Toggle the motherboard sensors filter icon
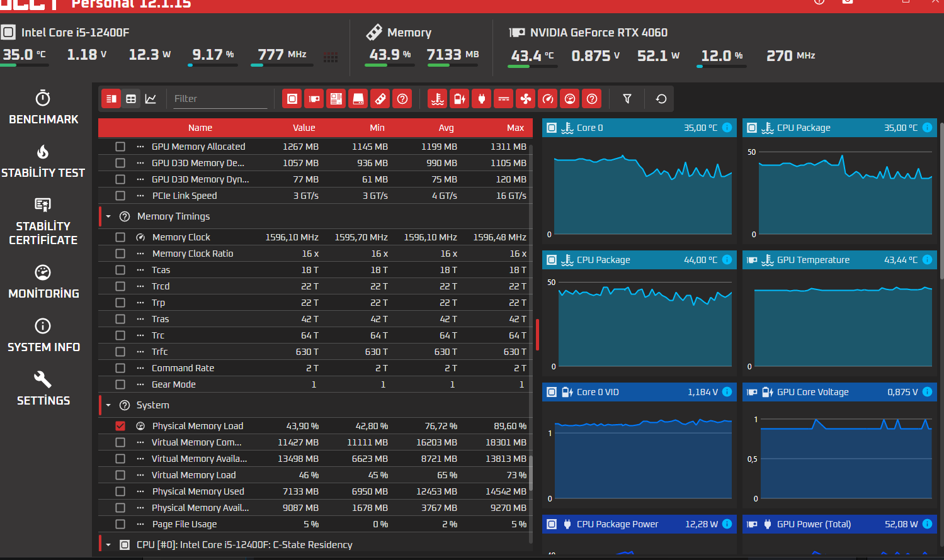 [x=336, y=99]
